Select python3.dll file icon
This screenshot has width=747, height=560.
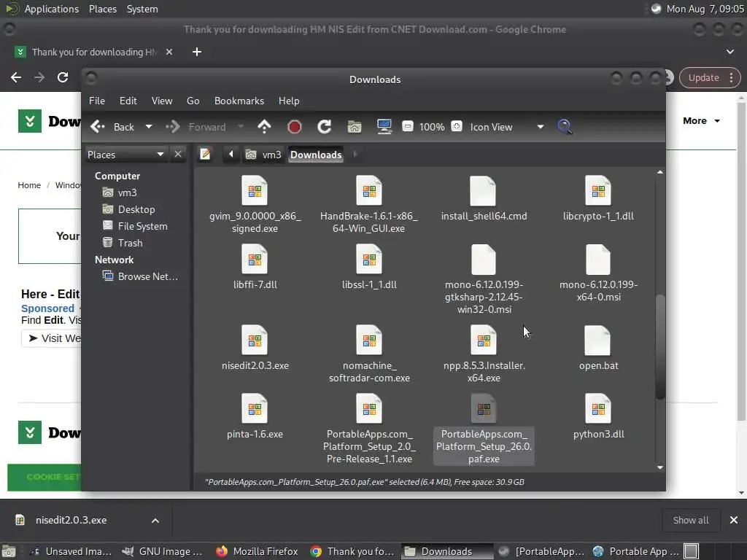(598, 408)
